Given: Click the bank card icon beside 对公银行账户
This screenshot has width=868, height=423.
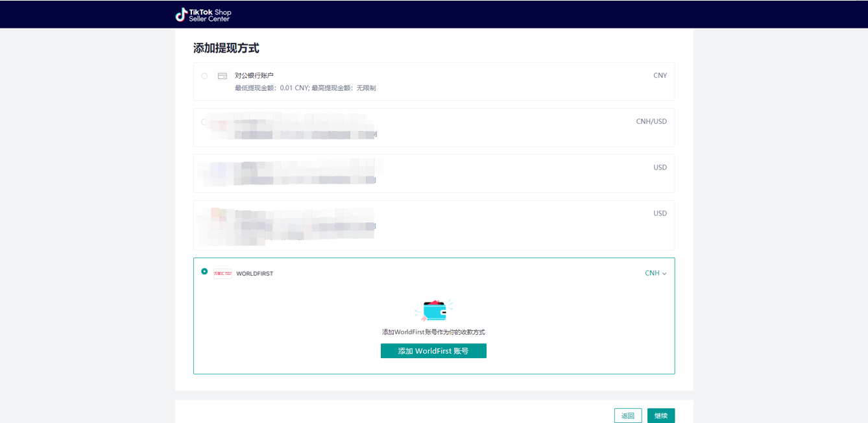Looking at the screenshot, I should pyautogui.click(x=222, y=75).
